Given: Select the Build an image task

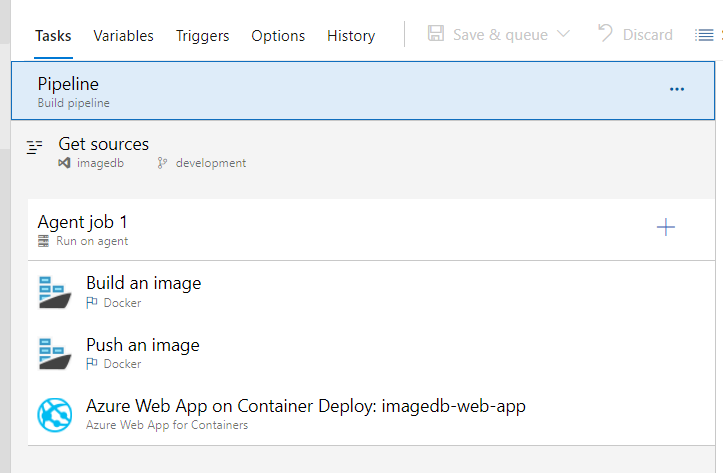Looking at the screenshot, I should pyautogui.click(x=144, y=283).
